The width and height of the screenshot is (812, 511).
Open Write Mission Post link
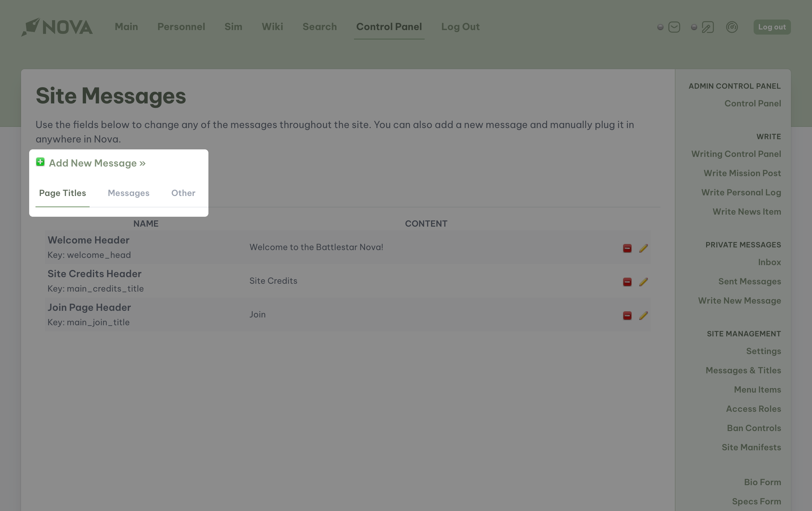(x=742, y=173)
